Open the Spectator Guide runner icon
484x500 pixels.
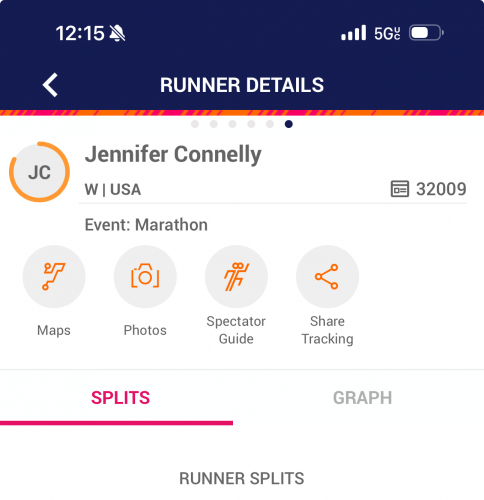click(x=236, y=276)
